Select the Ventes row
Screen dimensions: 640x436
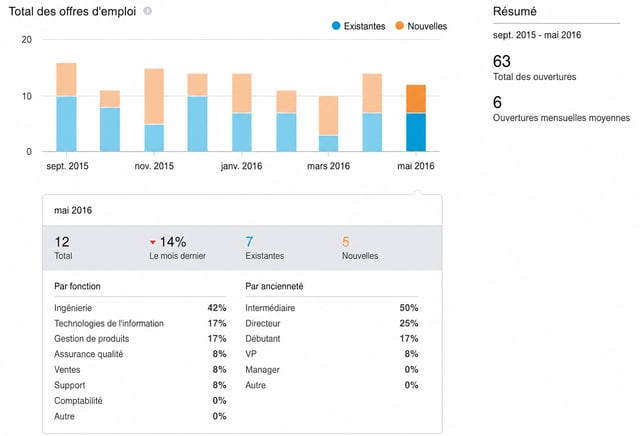click(x=140, y=369)
